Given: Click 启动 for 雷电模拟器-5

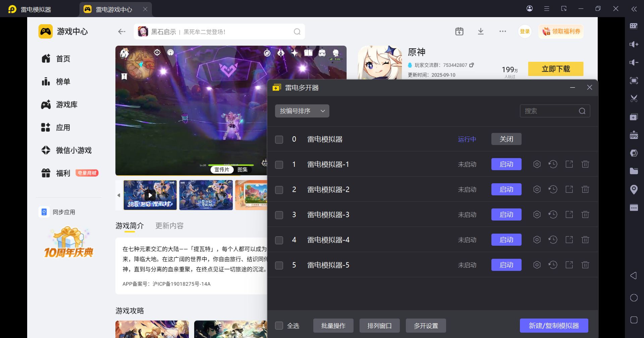Looking at the screenshot, I should point(506,265).
